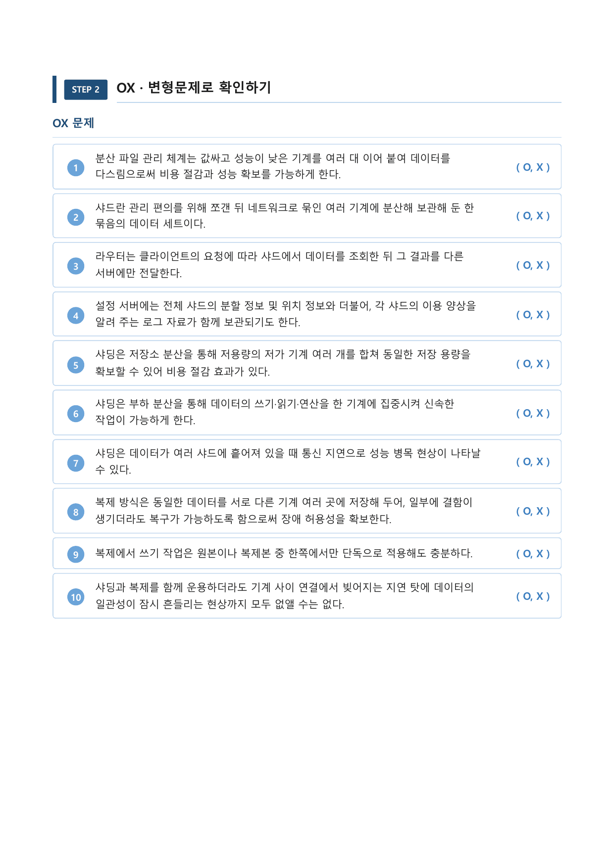This screenshot has width=614, height=868.
Task: Click question number 4 circle badge
Action: click(x=76, y=315)
